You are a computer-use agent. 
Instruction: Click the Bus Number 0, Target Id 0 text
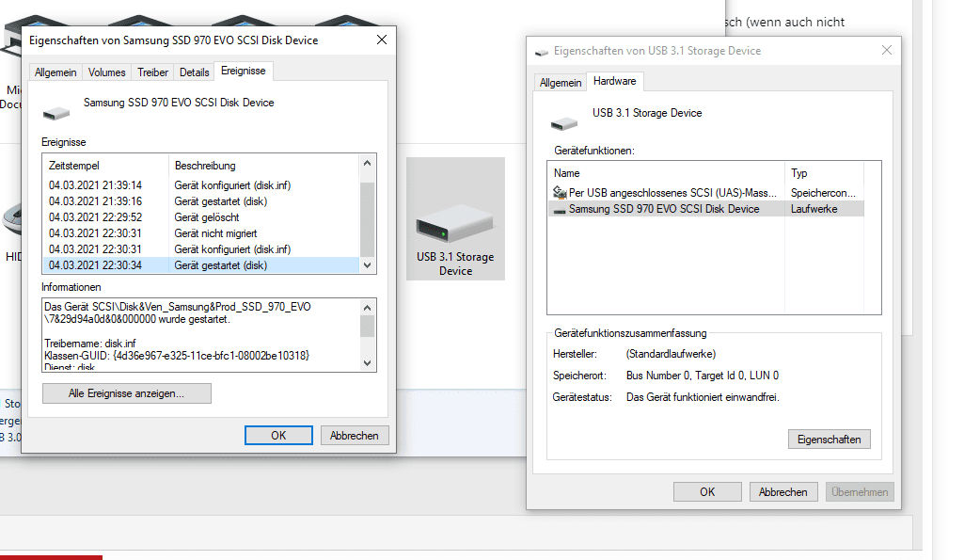[703, 376]
